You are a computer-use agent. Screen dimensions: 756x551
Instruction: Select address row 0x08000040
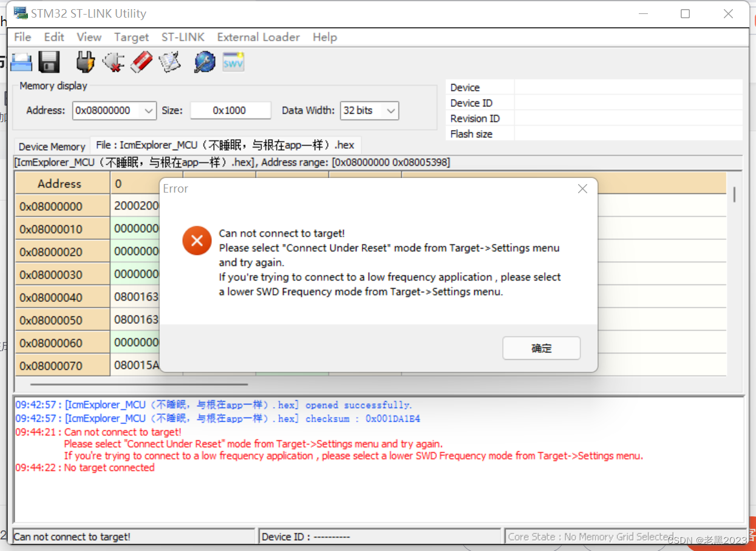coord(63,298)
